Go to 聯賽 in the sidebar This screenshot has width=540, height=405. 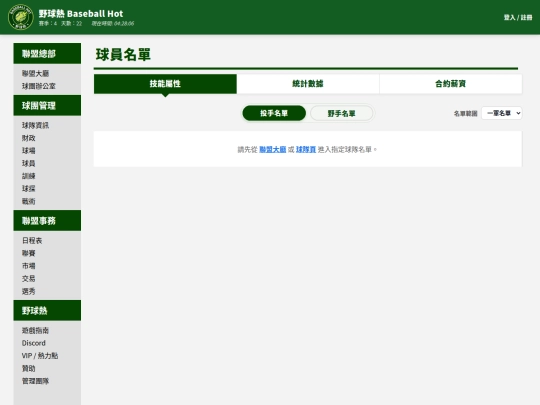pos(29,253)
